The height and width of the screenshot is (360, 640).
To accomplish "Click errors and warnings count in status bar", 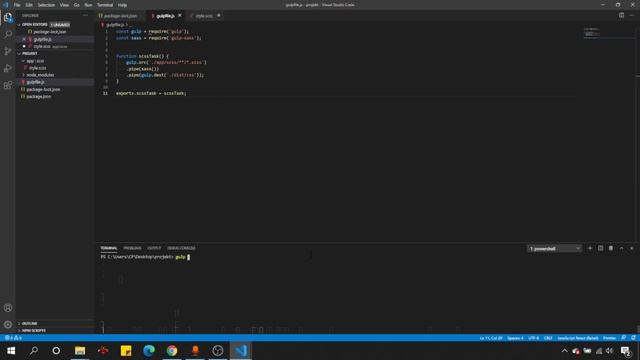I will tap(13, 338).
